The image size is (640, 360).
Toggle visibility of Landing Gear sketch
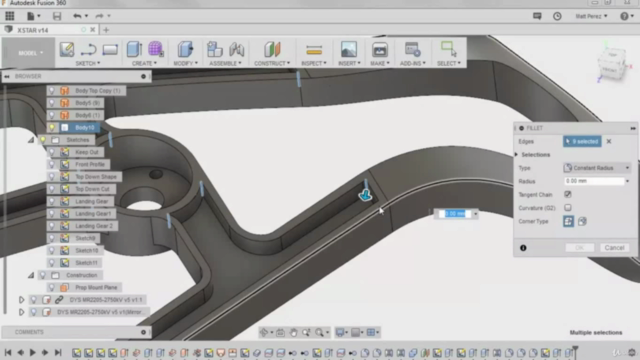tap(52, 201)
